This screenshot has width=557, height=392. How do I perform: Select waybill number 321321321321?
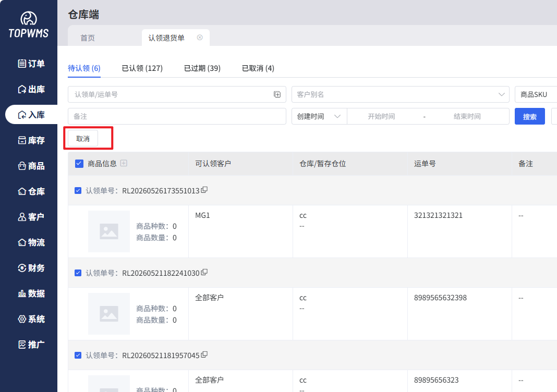point(438,215)
